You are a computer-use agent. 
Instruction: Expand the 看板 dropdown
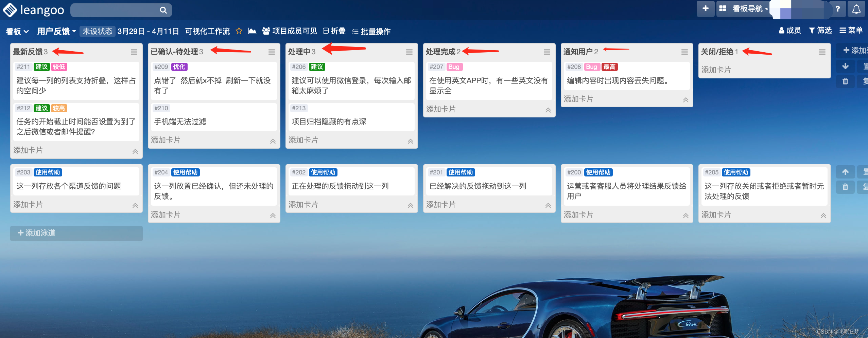click(x=17, y=32)
